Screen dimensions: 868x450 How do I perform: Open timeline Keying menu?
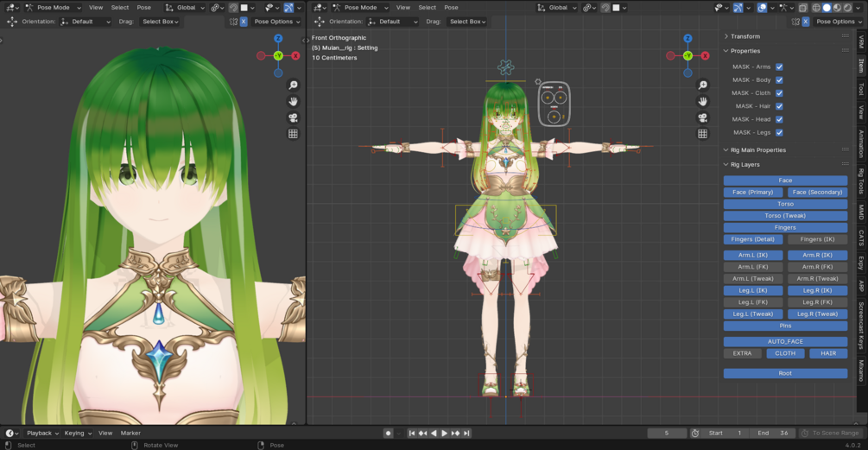coord(76,434)
